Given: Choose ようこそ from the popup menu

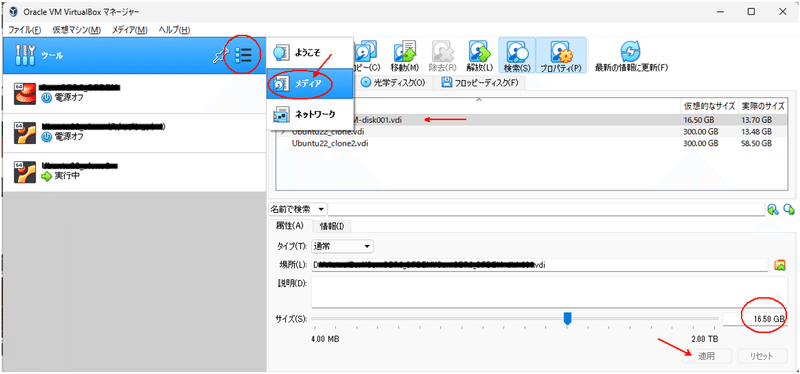Looking at the screenshot, I should (x=310, y=53).
